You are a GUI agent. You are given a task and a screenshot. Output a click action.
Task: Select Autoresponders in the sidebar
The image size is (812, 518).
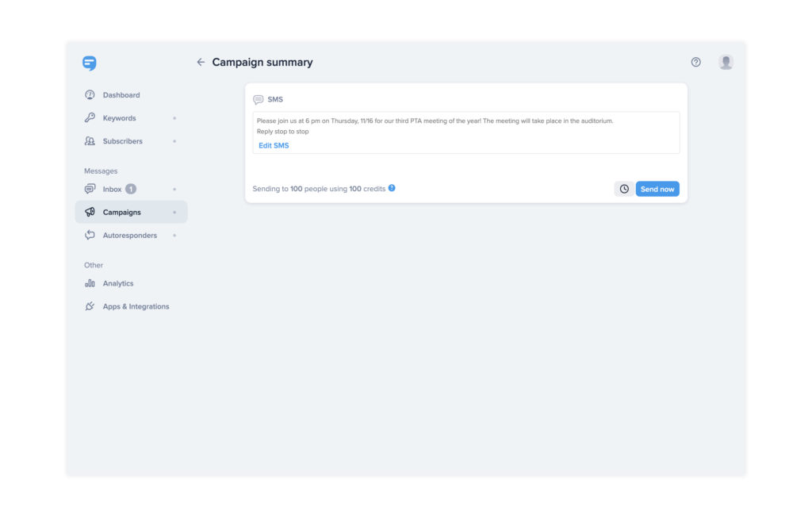pos(131,235)
